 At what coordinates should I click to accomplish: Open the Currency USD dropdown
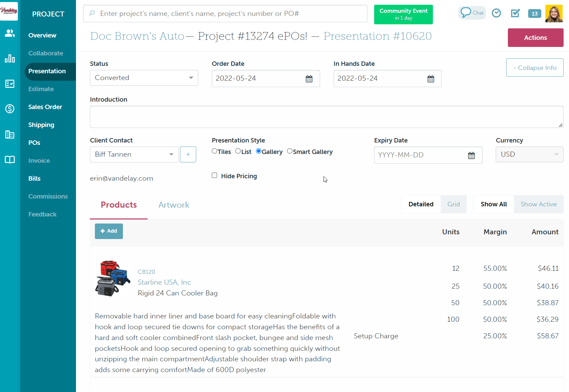tap(529, 155)
